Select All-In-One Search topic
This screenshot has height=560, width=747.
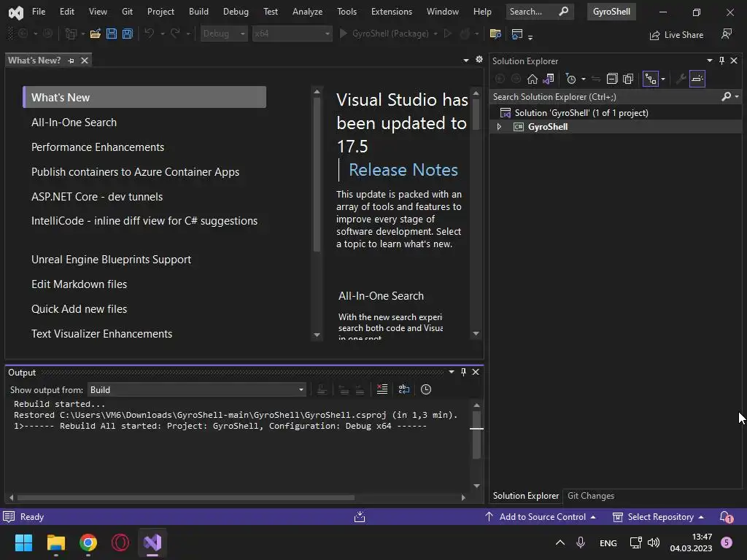74,122
